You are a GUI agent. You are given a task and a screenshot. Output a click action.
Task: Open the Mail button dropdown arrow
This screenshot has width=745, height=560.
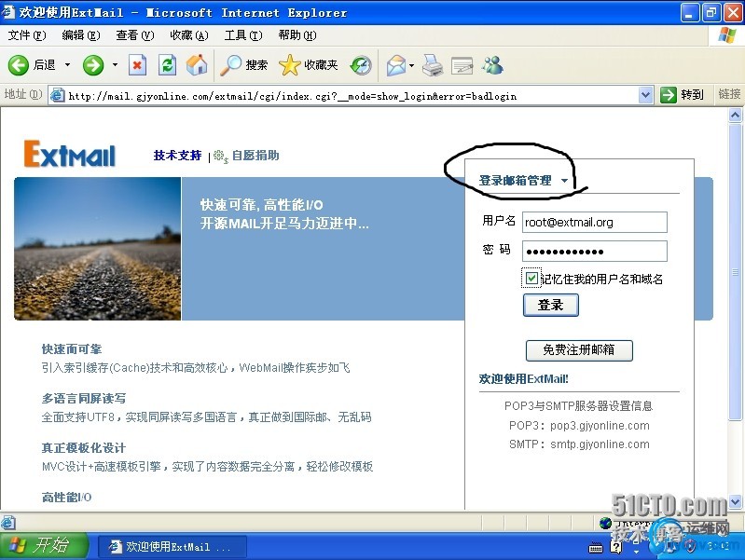411,65
